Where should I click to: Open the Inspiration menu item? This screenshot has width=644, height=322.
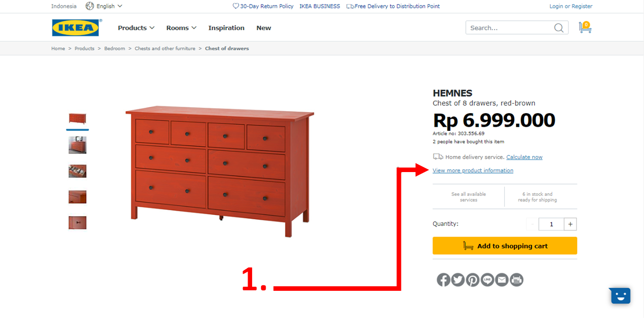[x=226, y=28]
